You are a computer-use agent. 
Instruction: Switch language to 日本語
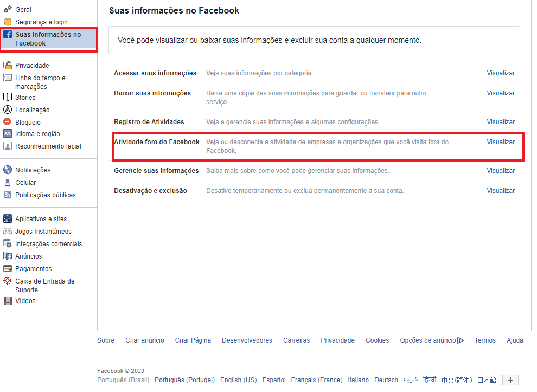coord(487,380)
